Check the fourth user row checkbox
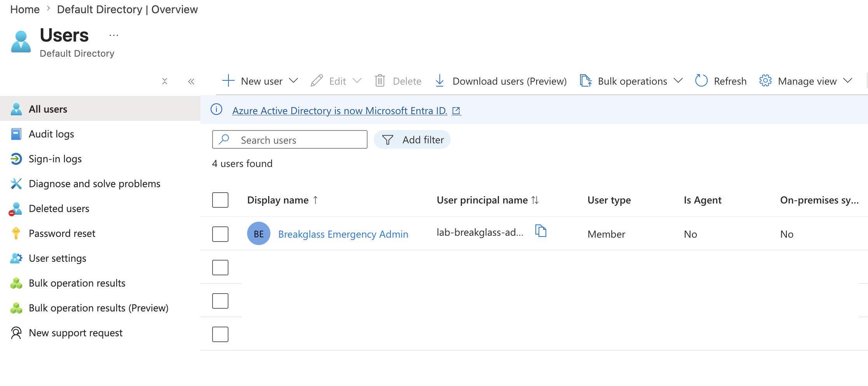 (220, 334)
